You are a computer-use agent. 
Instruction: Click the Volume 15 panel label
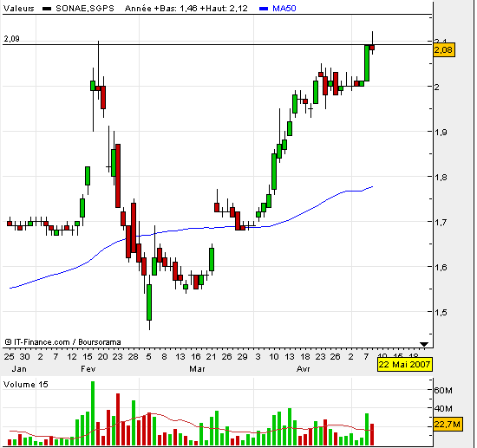26,385
